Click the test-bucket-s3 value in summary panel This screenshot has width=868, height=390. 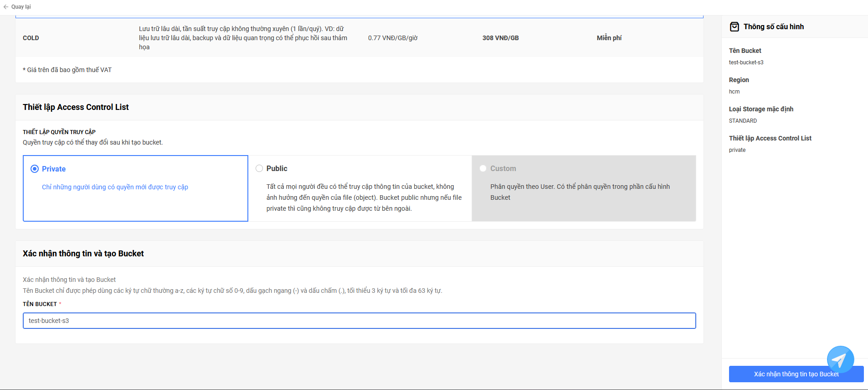[x=746, y=62]
